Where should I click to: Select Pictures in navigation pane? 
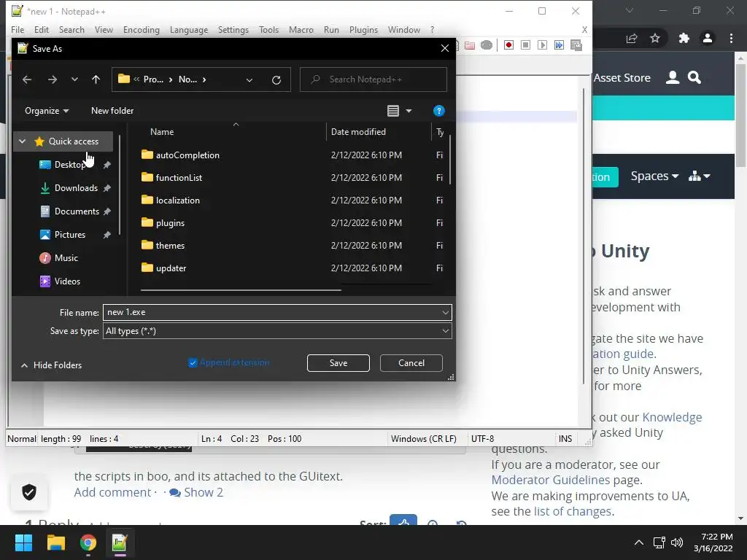(x=70, y=235)
